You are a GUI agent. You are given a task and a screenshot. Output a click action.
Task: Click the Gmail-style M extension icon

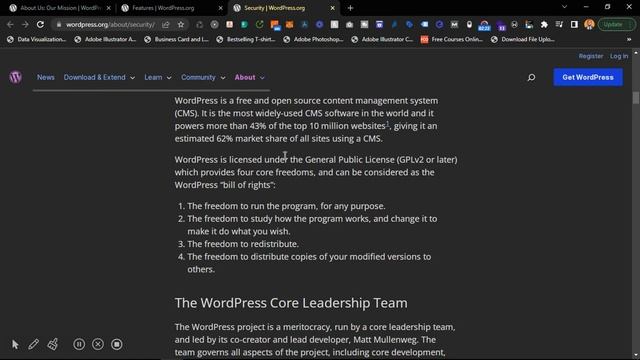pyautogui.click(x=454, y=24)
